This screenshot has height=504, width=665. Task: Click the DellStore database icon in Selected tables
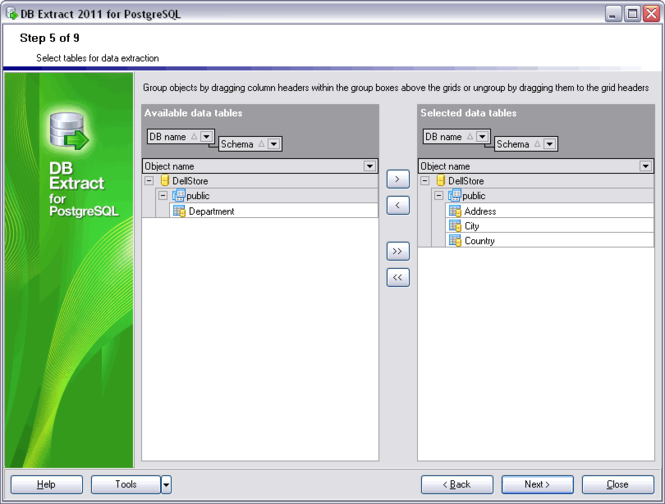pyautogui.click(x=441, y=180)
